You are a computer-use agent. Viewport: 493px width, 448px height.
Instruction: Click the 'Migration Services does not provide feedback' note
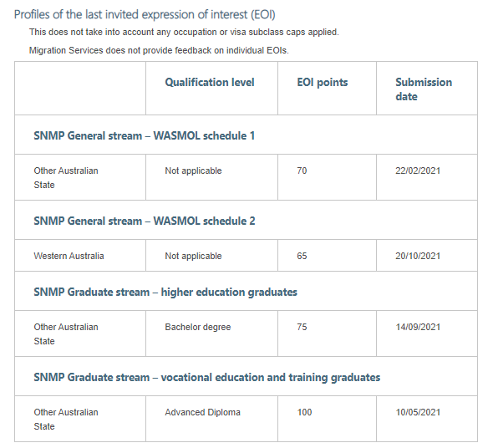coord(159,50)
